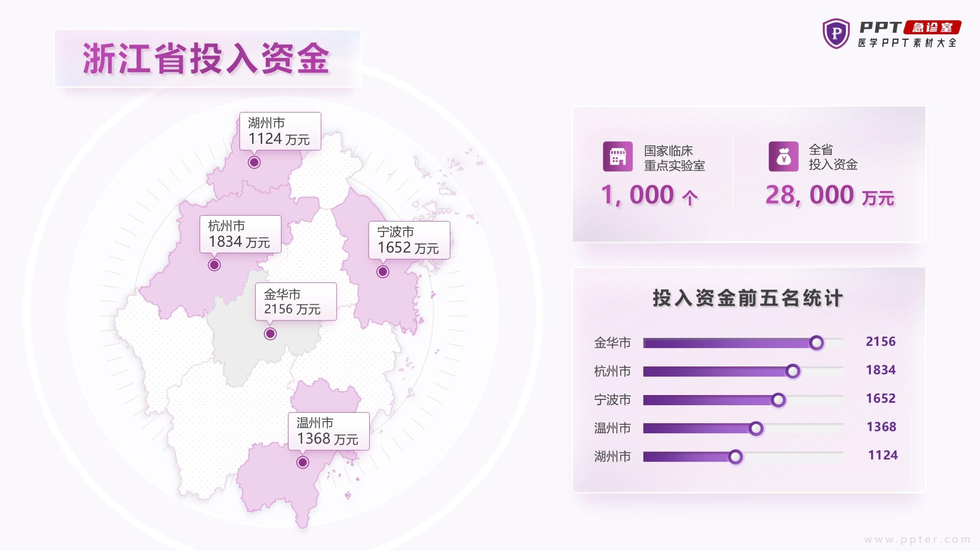Click the 28,000 万元 total figure
Viewport: 980px width, 551px height.
click(x=829, y=195)
